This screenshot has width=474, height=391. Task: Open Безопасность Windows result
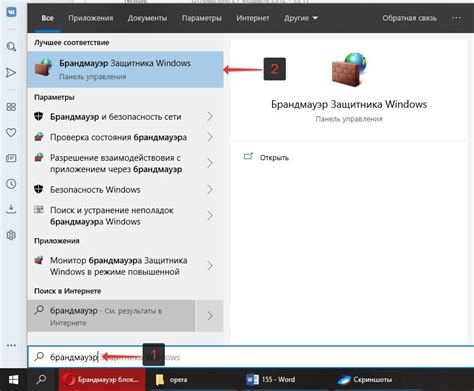pos(95,189)
